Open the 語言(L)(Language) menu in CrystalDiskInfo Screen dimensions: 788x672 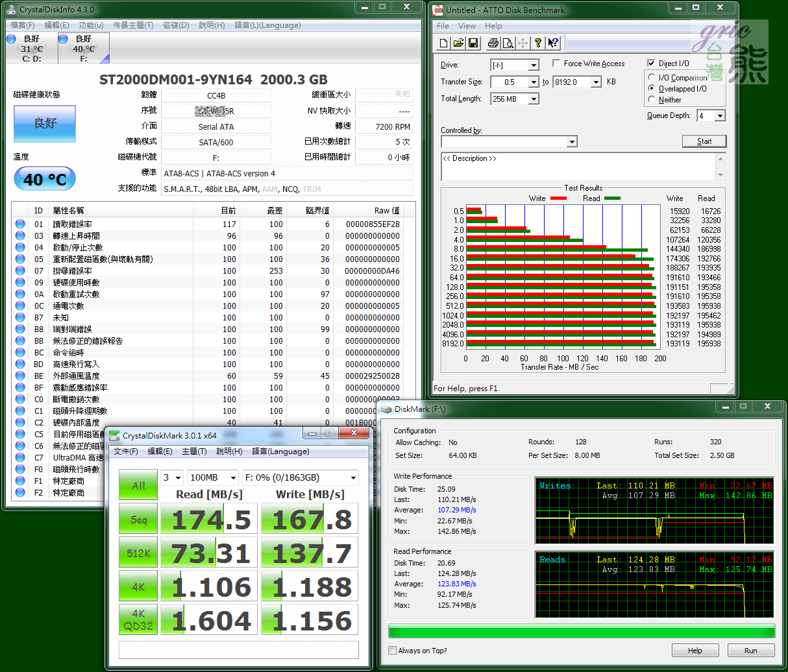point(267,25)
